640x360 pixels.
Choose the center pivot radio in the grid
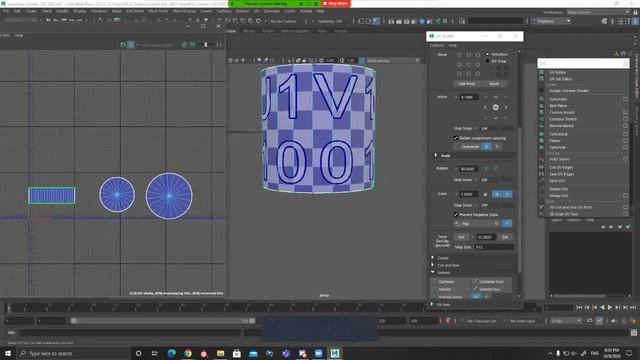[469, 64]
